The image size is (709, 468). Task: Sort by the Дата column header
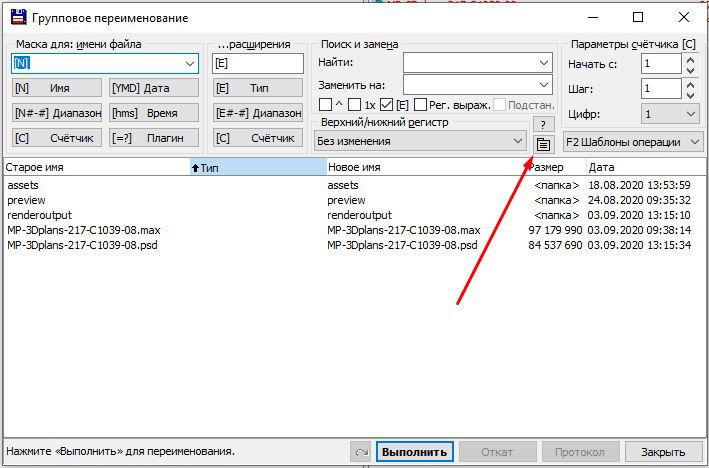click(646, 167)
